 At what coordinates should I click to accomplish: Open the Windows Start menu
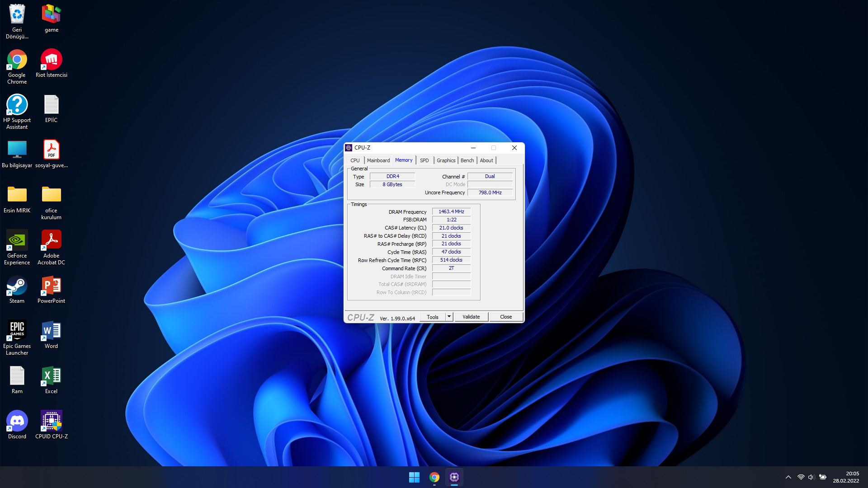click(414, 477)
